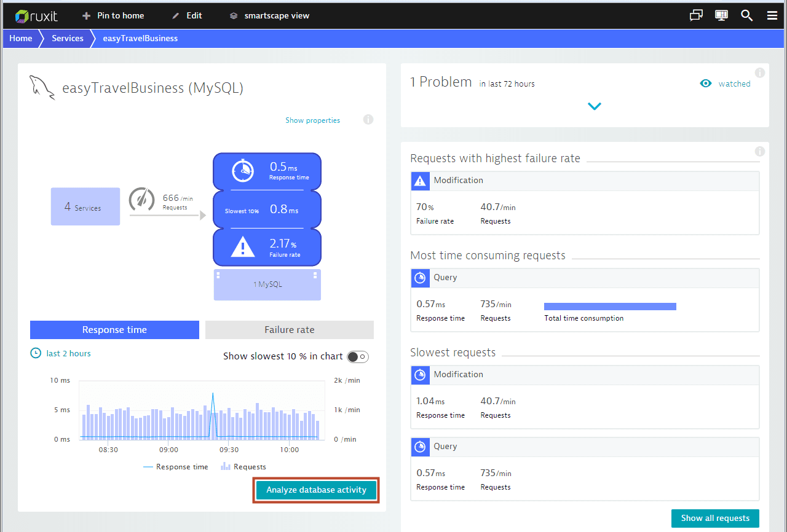This screenshot has width=787, height=532.
Task: Click easyTravelBusiness breadcrumb
Action: click(140, 38)
